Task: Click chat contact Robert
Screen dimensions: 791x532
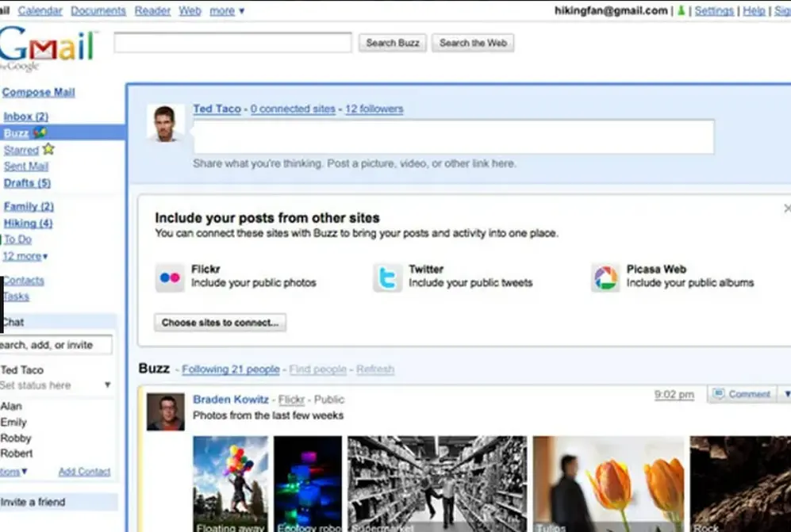Action: click(x=17, y=454)
